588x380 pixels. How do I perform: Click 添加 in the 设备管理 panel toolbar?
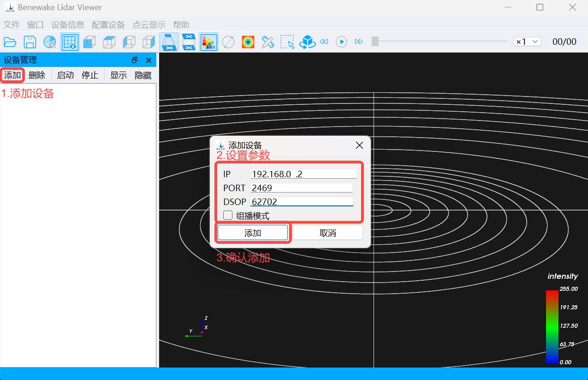click(x=12, y=75)
